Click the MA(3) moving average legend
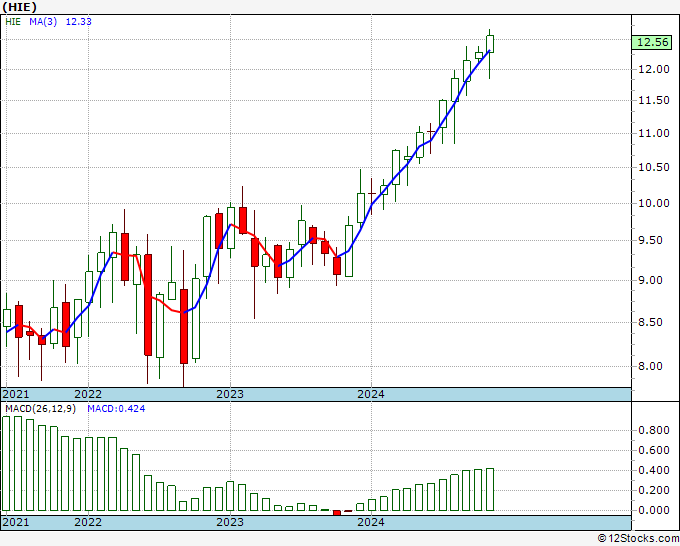 point(43,22)
